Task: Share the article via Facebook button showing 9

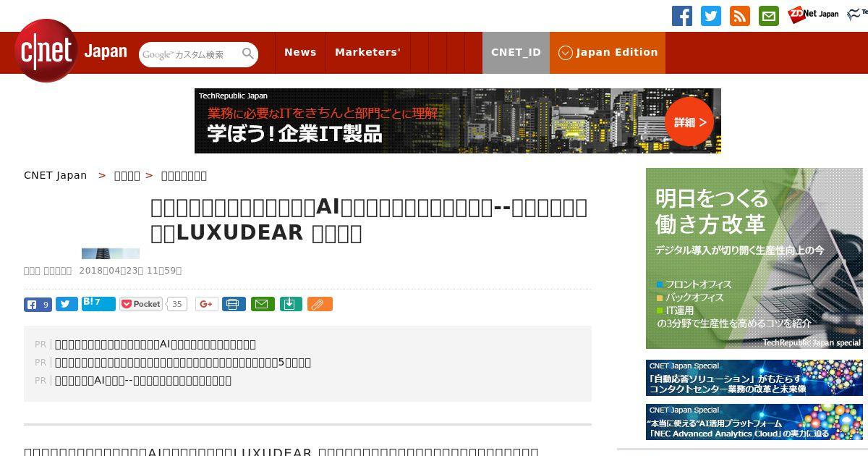Action: pyautogui.click(x=38, y=304)
